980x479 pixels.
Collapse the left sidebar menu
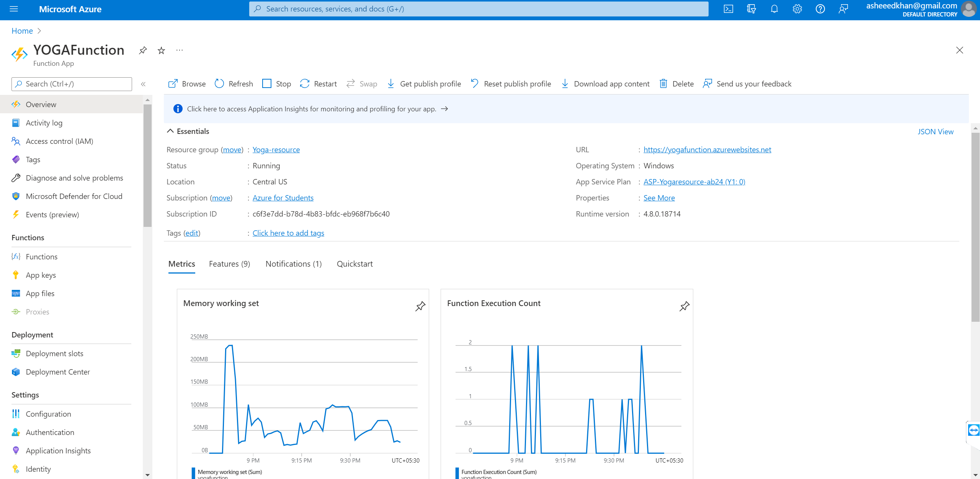point(143,84)
